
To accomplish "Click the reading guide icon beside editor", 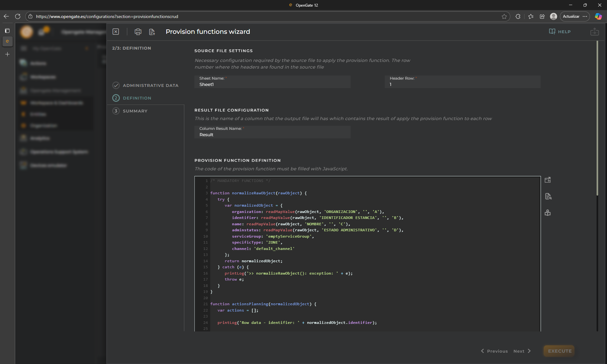I will click(548, 213).
